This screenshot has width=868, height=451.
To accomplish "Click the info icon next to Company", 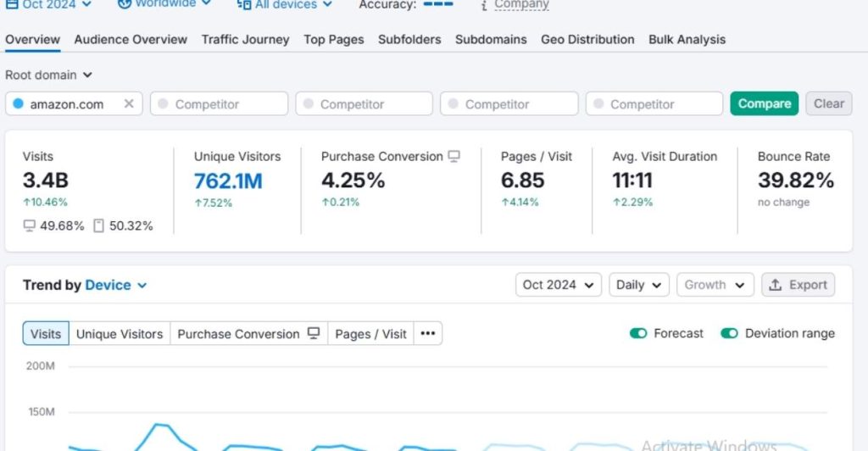I will pyautogui.click(x=484, y=6).
